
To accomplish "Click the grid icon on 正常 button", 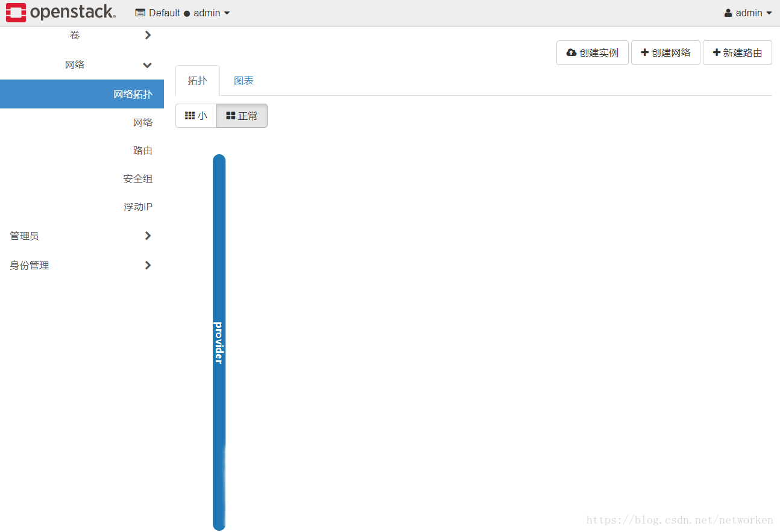I will click(x=231, y=115).
